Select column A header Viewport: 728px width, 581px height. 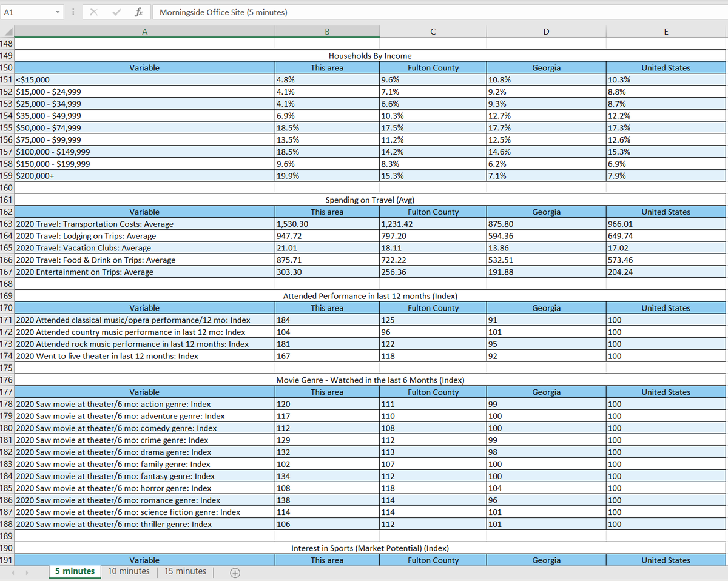(x=144, y=33)
